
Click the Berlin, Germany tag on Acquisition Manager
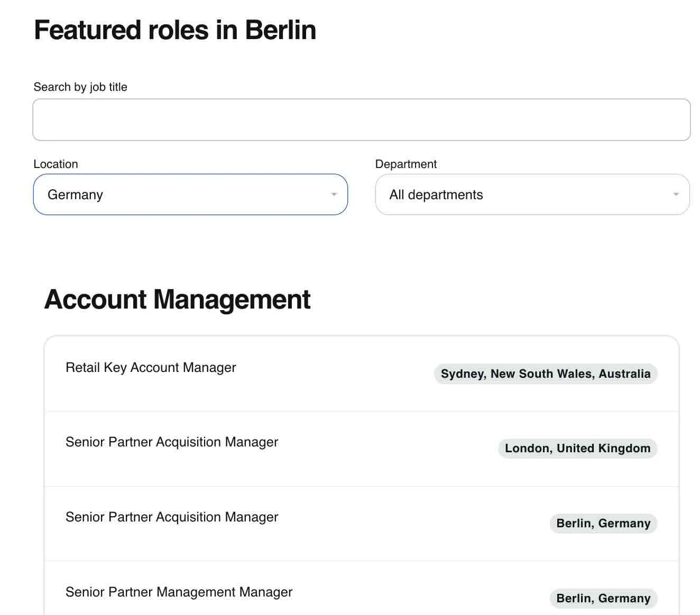(x=603, y=524)
